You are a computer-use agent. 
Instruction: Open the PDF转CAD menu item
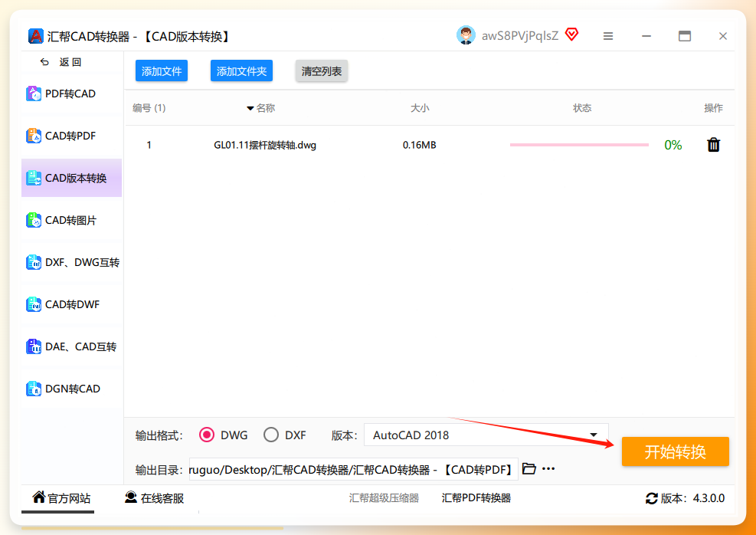pyautogui.click(x=71, y=94)
